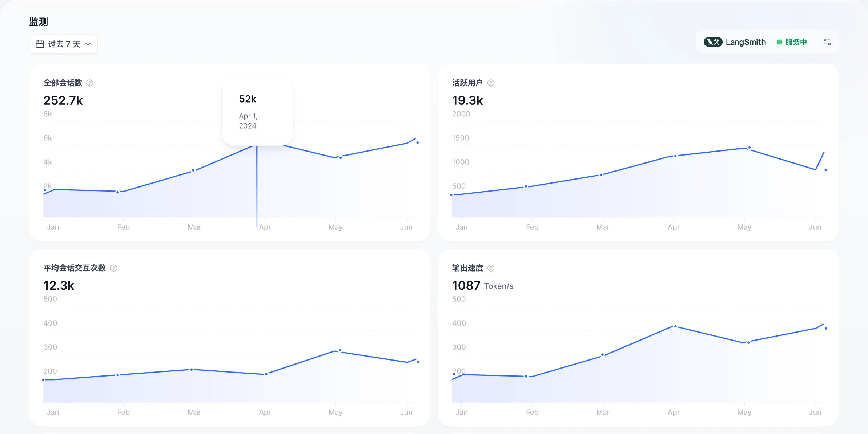Click the 2000 axis label in 活跃用户 chart

point(461,114)
